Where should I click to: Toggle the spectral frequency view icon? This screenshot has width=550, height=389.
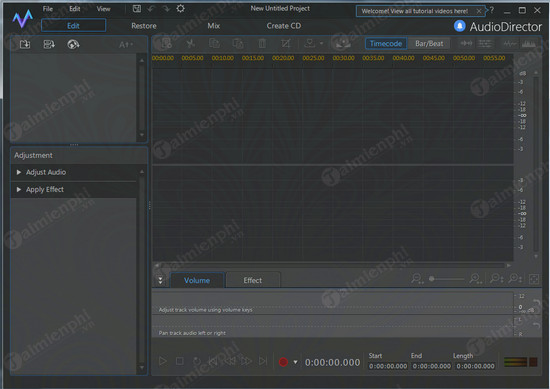point(529,43)
